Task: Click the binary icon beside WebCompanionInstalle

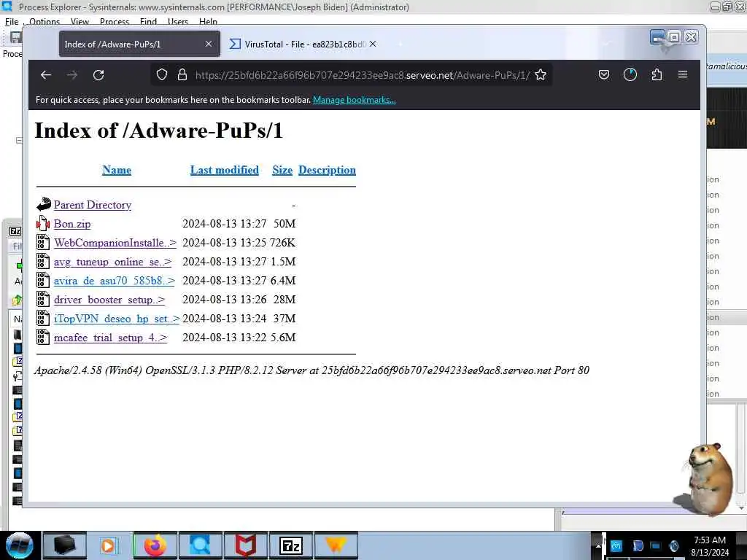Action: pos(43,242)
